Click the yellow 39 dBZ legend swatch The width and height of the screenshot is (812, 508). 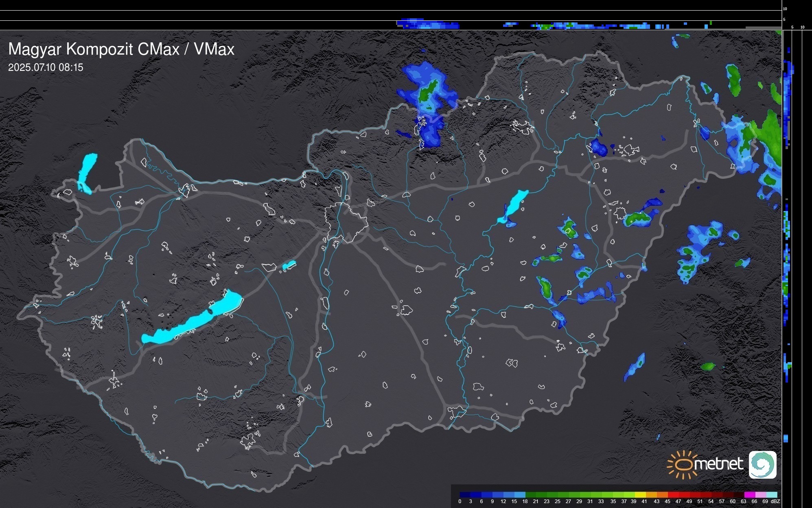640,495
